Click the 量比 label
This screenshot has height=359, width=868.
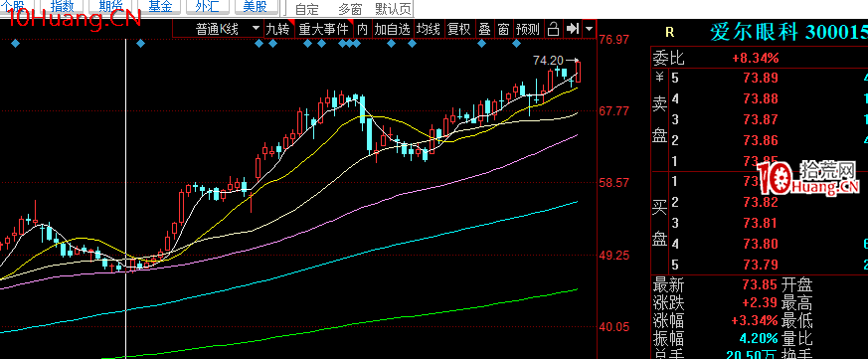click(797, 338)
